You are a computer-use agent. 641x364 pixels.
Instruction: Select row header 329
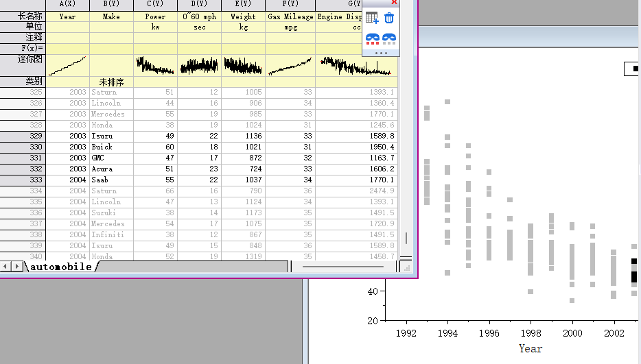(x=23, y=136)
